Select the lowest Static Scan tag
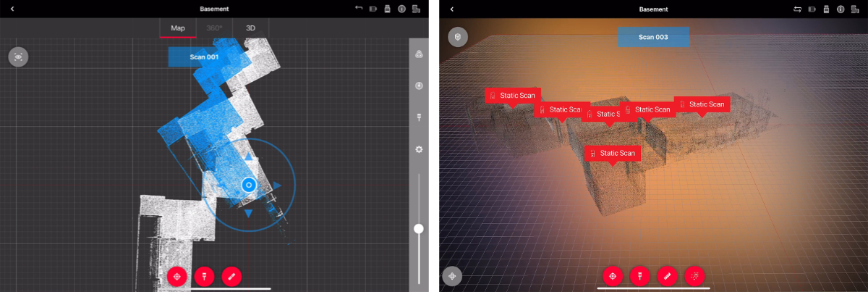The image size is (868, 292). (x=613, y=153)
